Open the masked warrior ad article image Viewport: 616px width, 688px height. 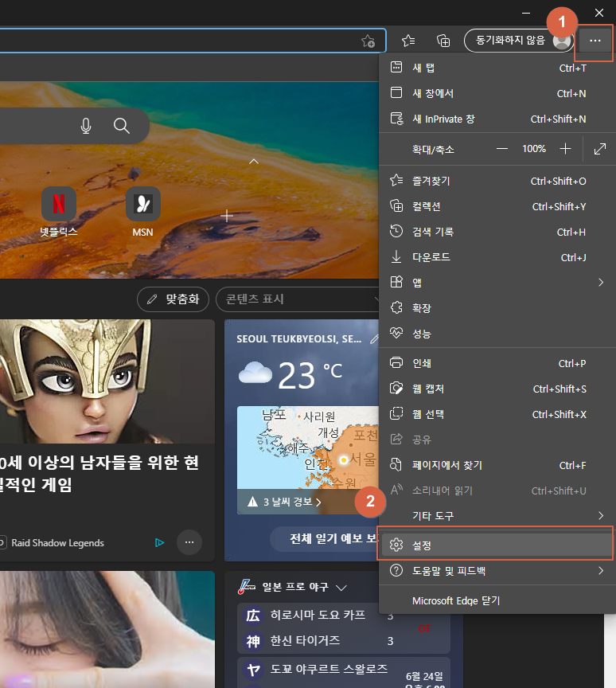click(107, 381)
